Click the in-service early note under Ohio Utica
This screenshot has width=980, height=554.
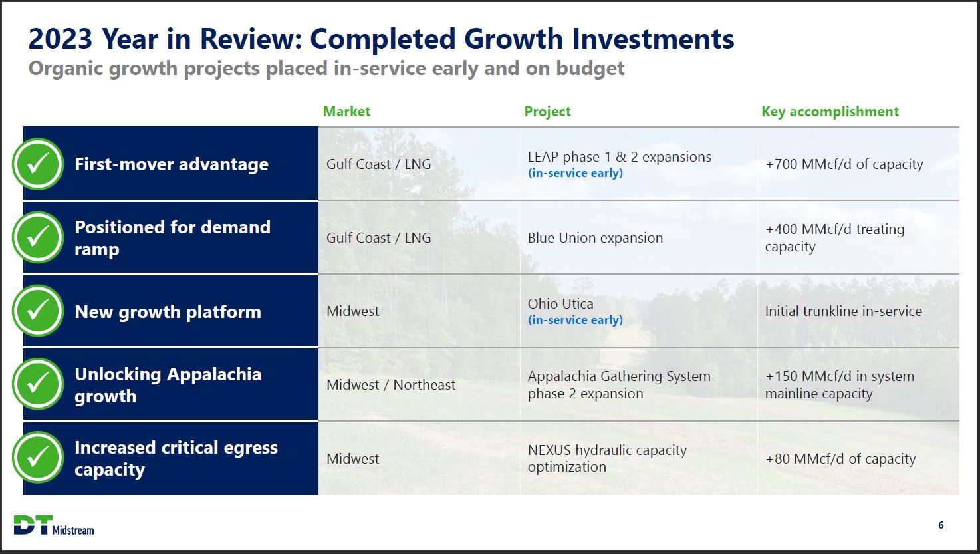575,320
